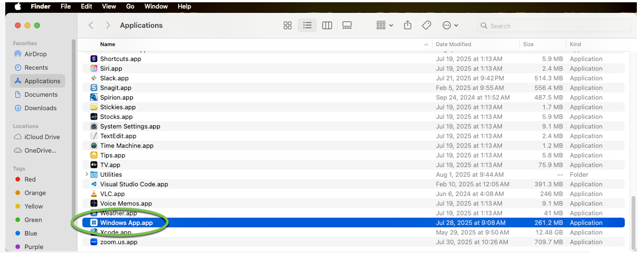
Task: Select the Stickies.app icon
Action: 94,107
